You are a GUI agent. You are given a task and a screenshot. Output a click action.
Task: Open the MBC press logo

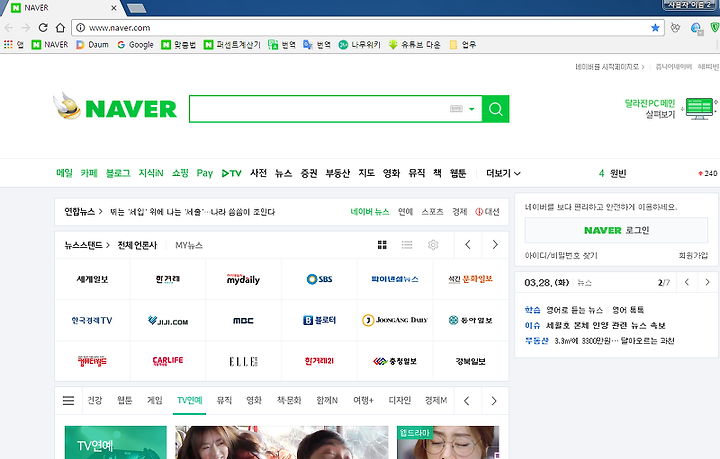point(243,320)
